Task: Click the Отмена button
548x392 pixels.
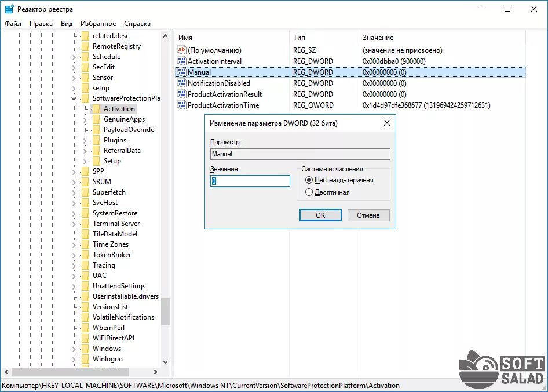Action: tap(368, 215)
